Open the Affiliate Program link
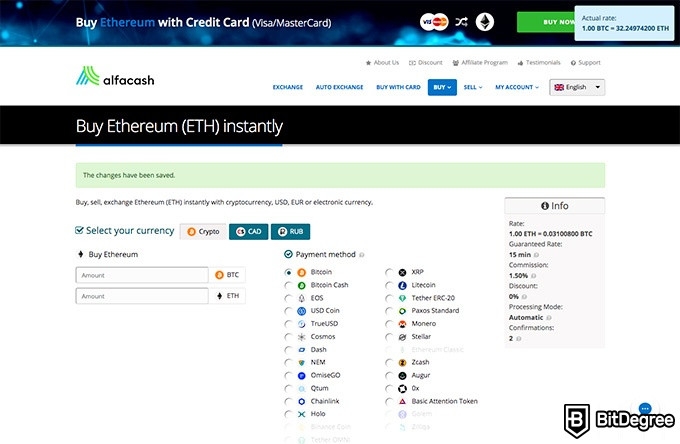 480,63
